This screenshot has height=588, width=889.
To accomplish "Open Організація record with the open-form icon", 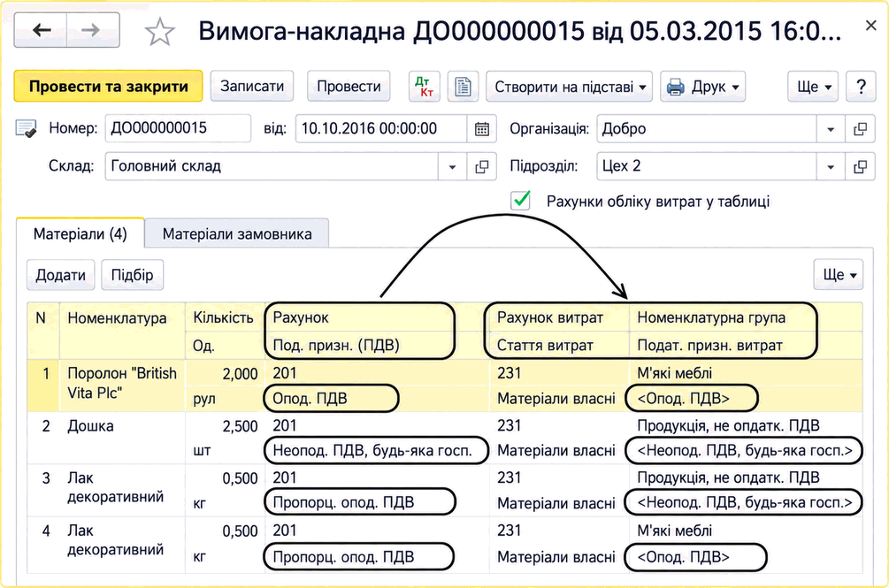I will click(x=860, y=129).
